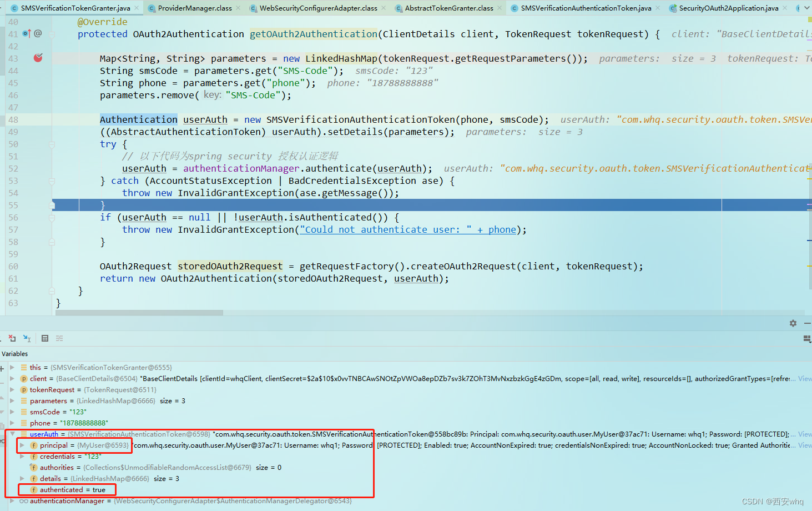Expand the 'details' field node
Viewport: 812px width, 511px height.
coord(22,479)
